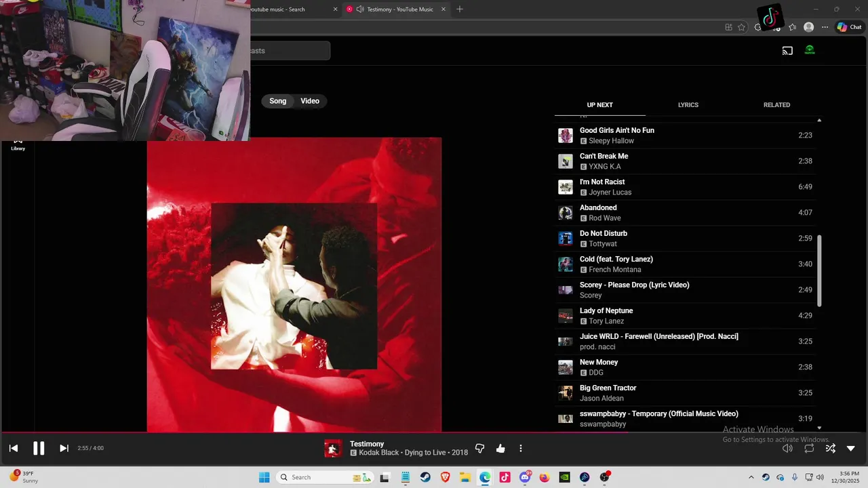Pause the currently playing song
This screenshot has height=488, width=868.
point(39,448)
